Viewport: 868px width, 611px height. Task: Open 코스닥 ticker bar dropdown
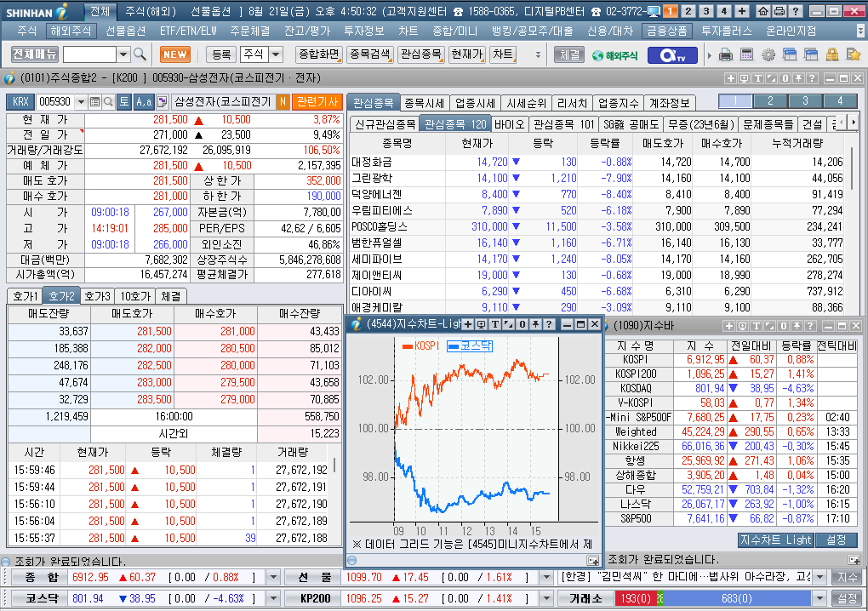click(x=273, y=598)
